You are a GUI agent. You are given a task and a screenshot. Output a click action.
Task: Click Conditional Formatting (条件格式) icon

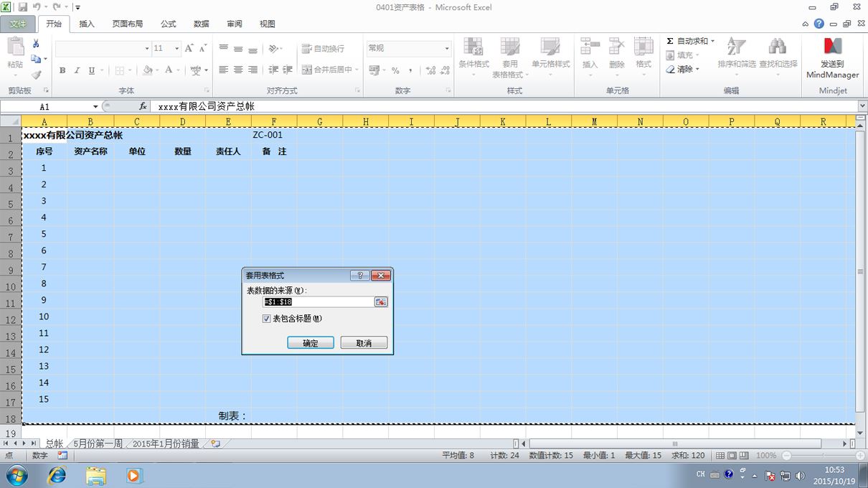(473, 47)
